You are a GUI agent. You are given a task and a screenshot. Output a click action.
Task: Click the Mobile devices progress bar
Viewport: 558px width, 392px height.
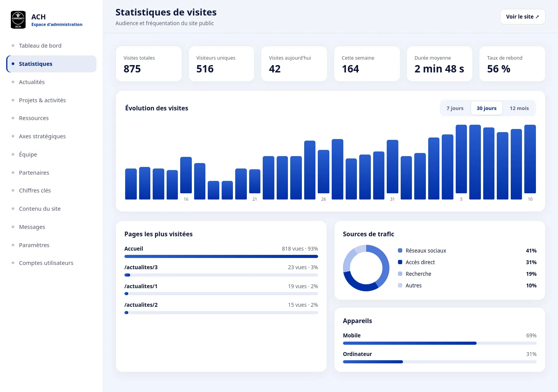coord(440,343)
